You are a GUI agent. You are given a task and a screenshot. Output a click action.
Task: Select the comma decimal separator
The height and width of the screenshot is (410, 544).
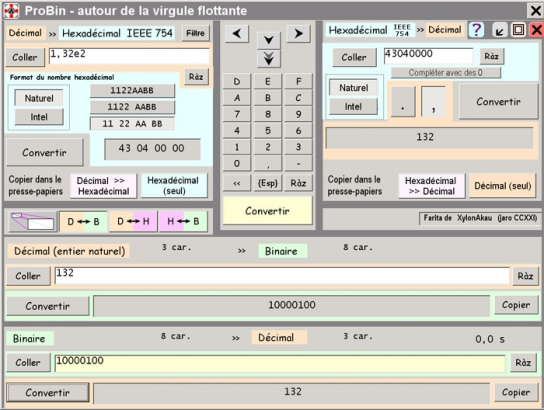[433, 101]
